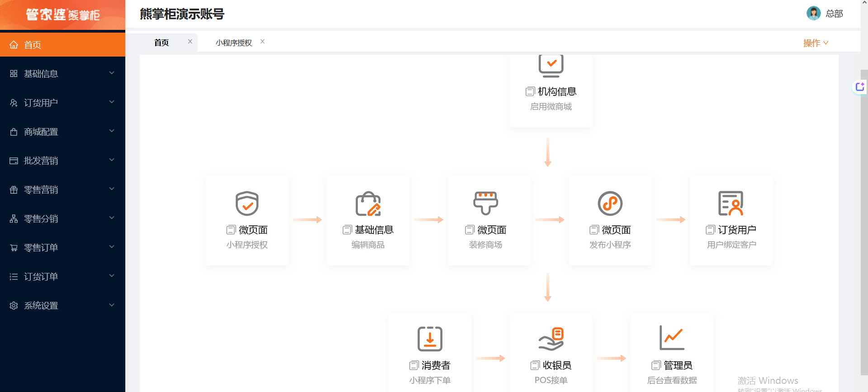Viewport: 868px width, 392px height.
Task: Click the 微页面 link above 小程序授权
Action: [253, 230]
